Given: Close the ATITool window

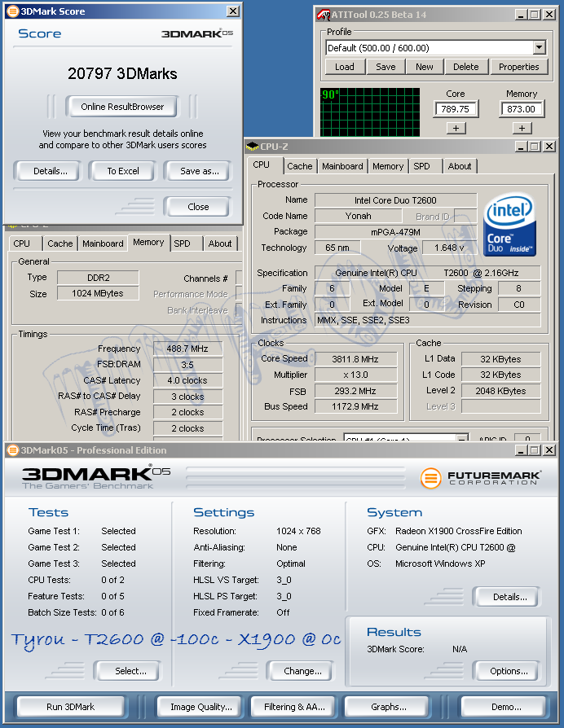Looking at the screenshot, I should tap(549, 15).
